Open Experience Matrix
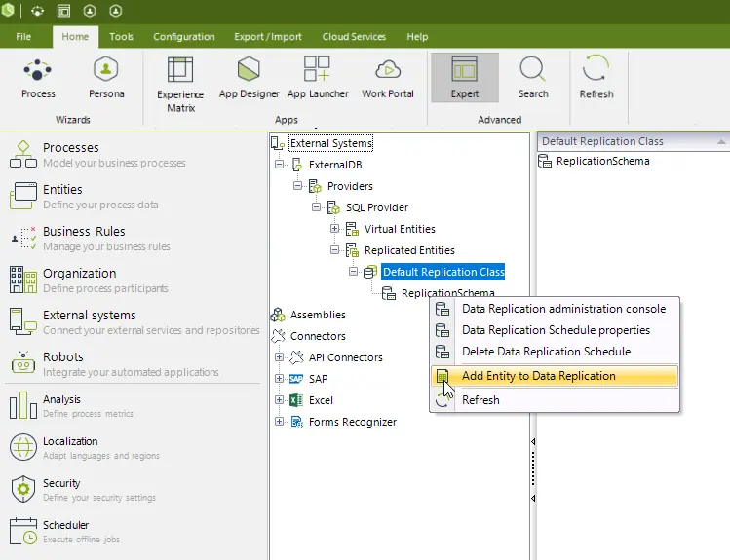Viewport: 730px width, 560px height. 180,85
